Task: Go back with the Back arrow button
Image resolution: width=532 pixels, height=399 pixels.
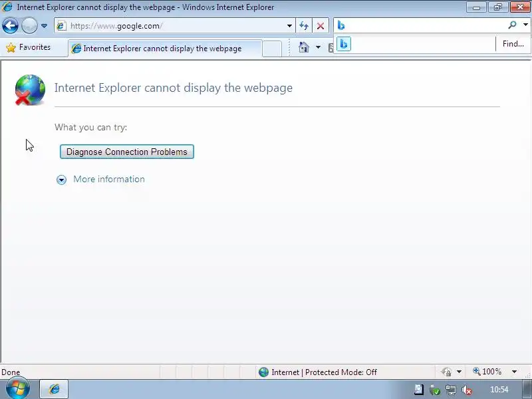Action: 10,26
